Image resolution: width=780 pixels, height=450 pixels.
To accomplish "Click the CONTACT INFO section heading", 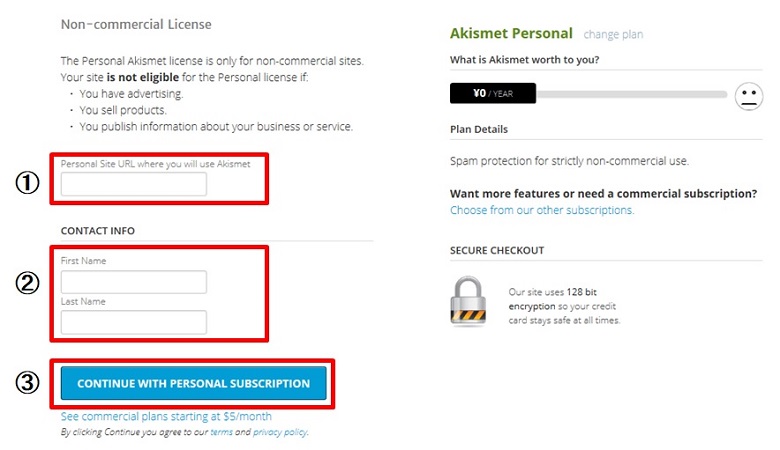I will point(98,231).
